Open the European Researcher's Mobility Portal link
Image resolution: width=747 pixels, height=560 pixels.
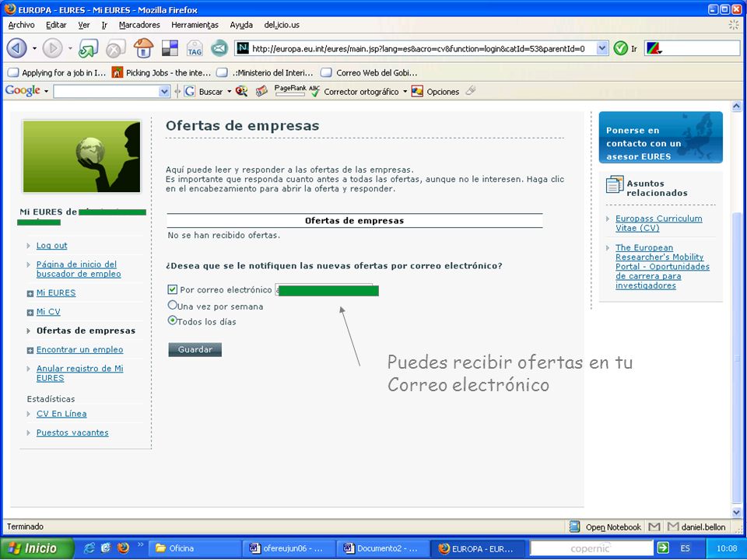click(x=662, y=267)
